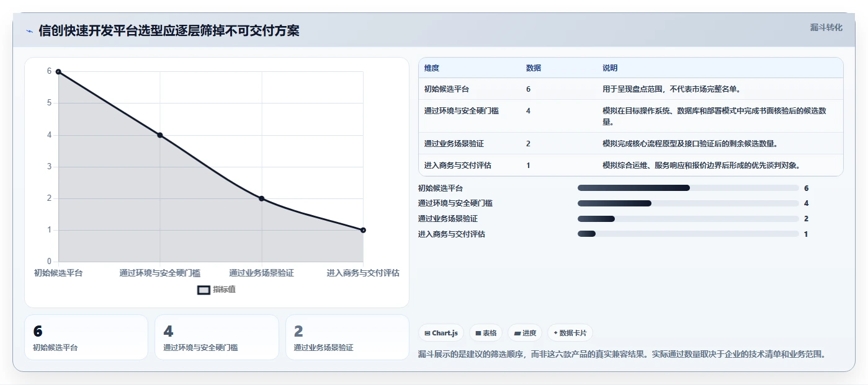Click table description starting 用于呈现盘点范围
Image resolution: width=868 pixels, height=385 pixels.
click(671, 89)
